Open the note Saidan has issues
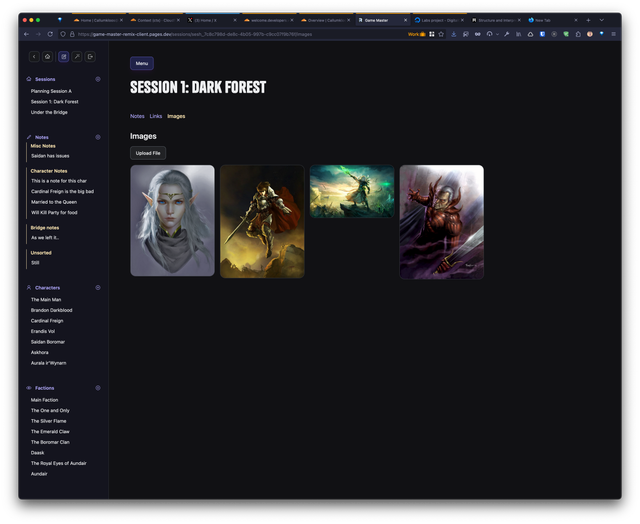Image resolution: width=640 pixels, height=524 pixels. click(x=50, y=156)
